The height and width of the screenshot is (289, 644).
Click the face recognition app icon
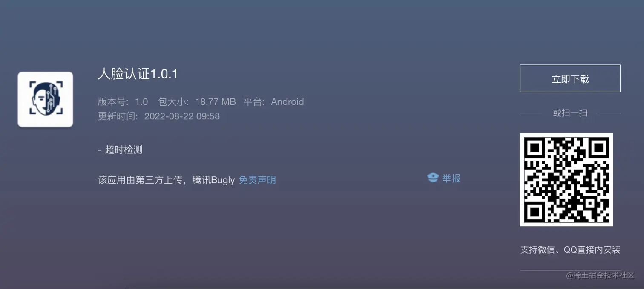pyautogui.click(x=45, y=99)
